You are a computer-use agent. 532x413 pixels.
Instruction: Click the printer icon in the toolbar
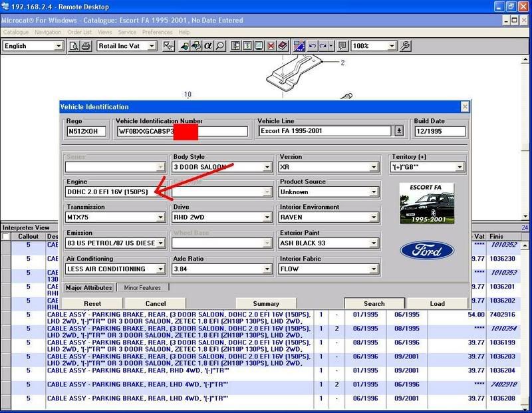coord(86,46)
